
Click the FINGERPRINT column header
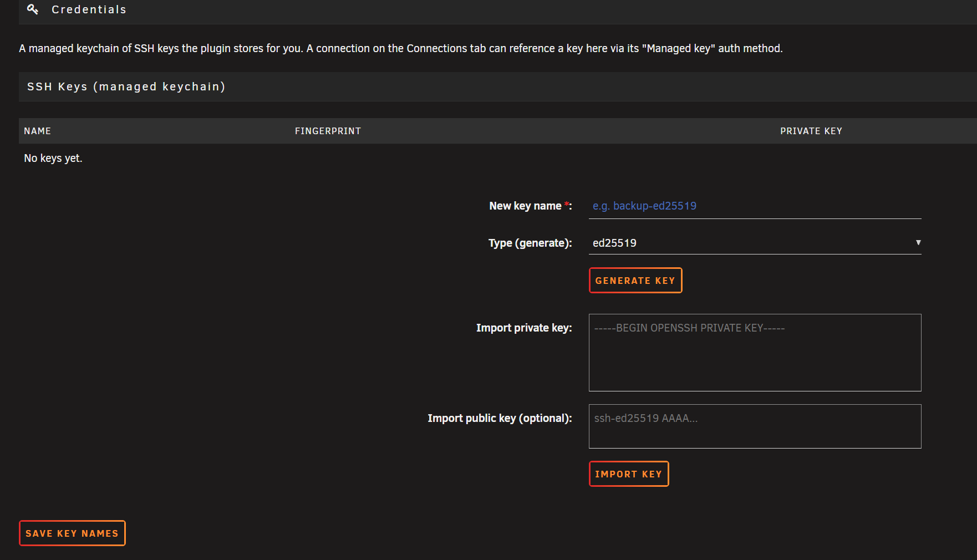point(328,131)
